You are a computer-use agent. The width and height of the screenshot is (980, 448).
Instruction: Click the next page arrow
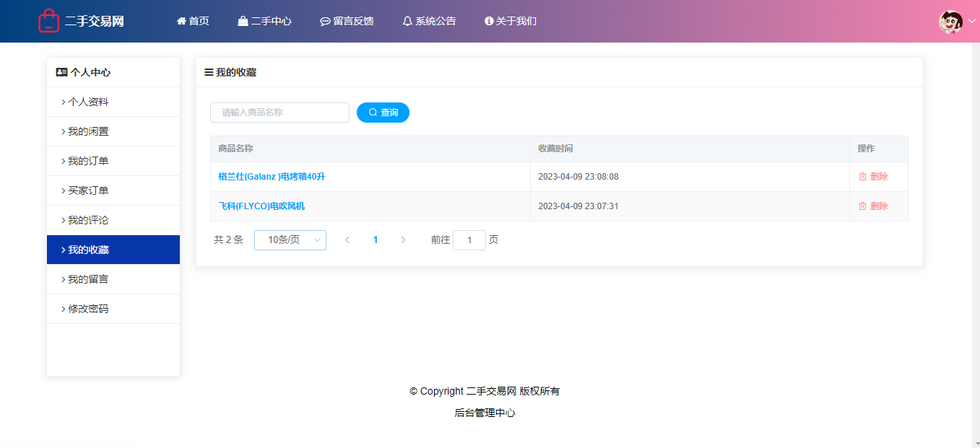tap(403, 240)
